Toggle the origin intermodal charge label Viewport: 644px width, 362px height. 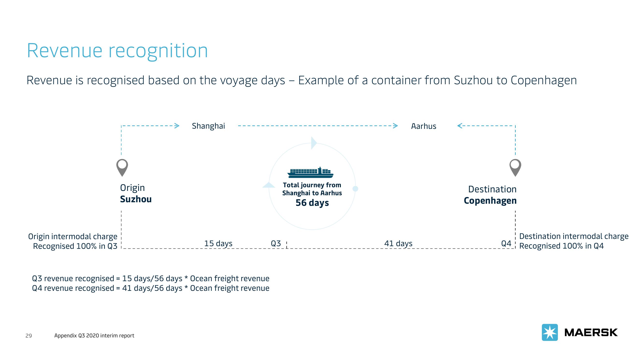71,240
